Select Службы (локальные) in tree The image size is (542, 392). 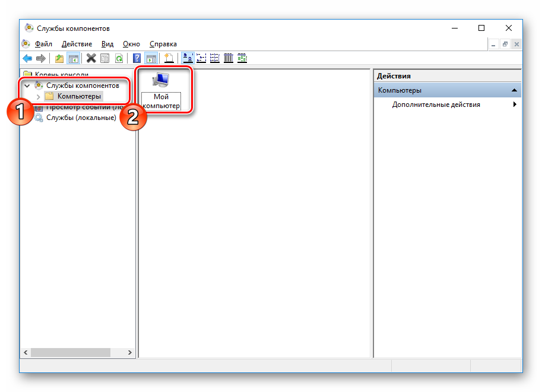pos(81,118)
